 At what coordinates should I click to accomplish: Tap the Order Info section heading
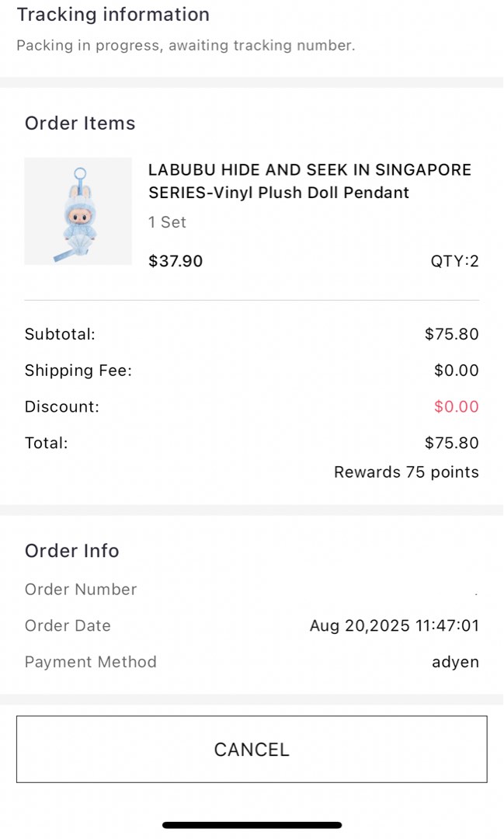(72, 551)
